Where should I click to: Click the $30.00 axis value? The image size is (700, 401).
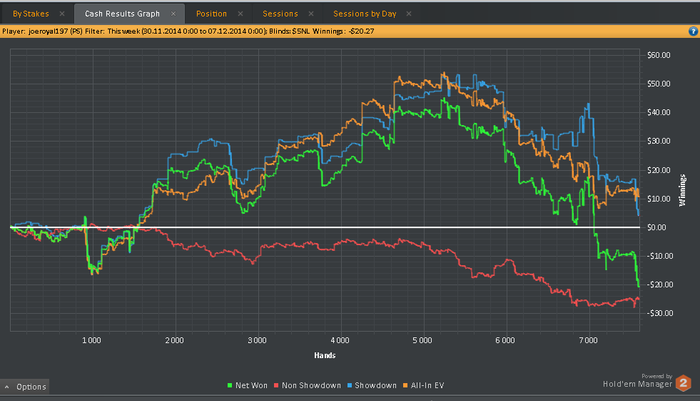(658, 141)
